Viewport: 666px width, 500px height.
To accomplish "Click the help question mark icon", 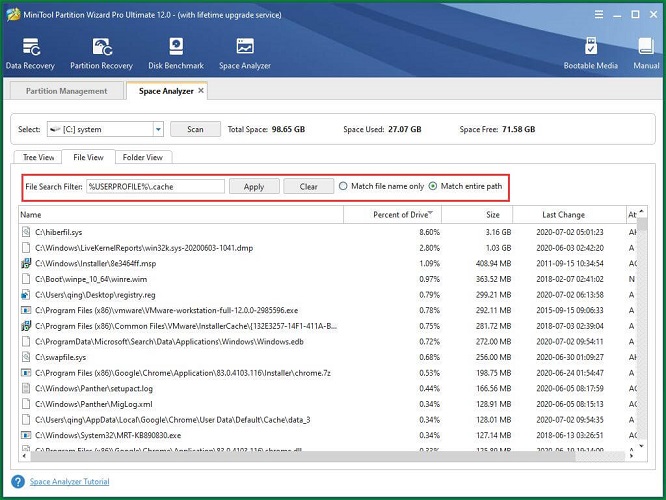I will pyautogui.click(x=18, y=481).
